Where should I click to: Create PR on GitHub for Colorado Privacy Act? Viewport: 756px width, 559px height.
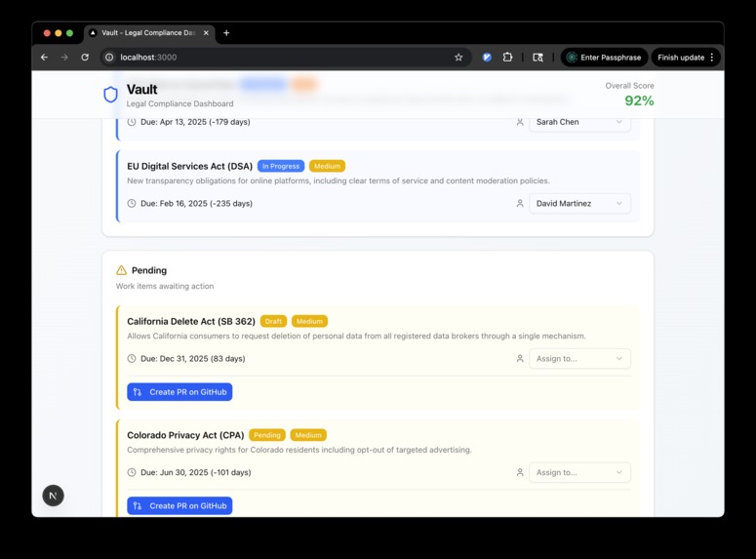coord(179,505)
